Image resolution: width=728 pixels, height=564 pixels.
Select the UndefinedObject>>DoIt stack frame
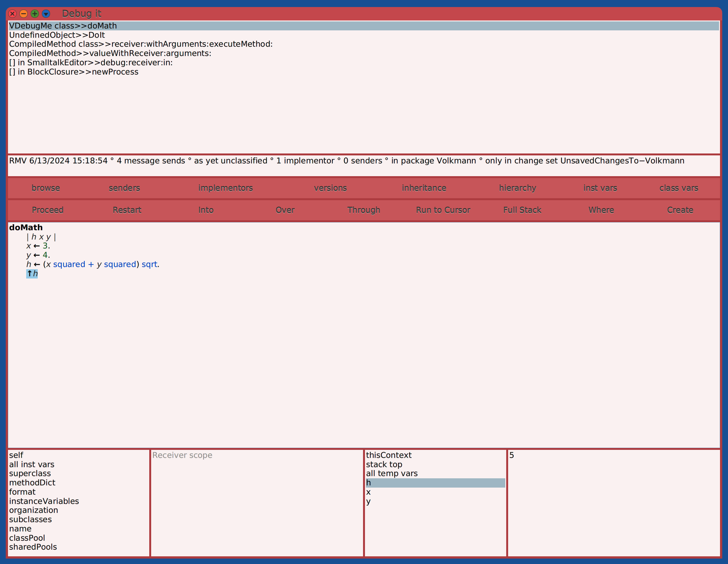click(57, 35)
